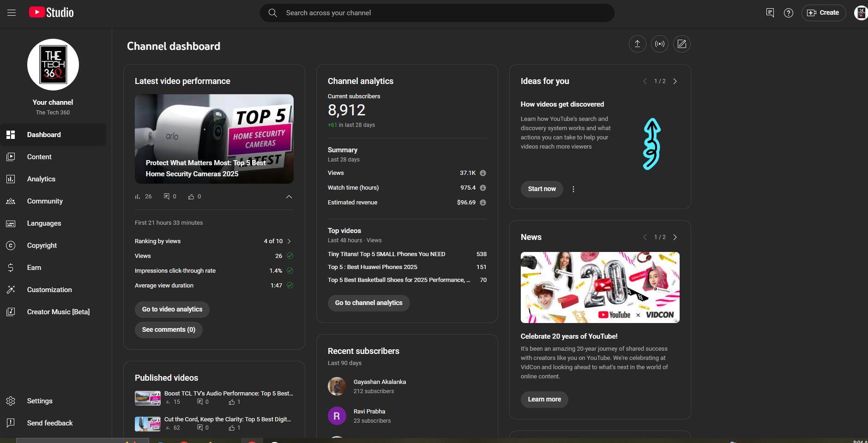Click latest video views count icon
This screenshot has width=868, height=443.
138,197
